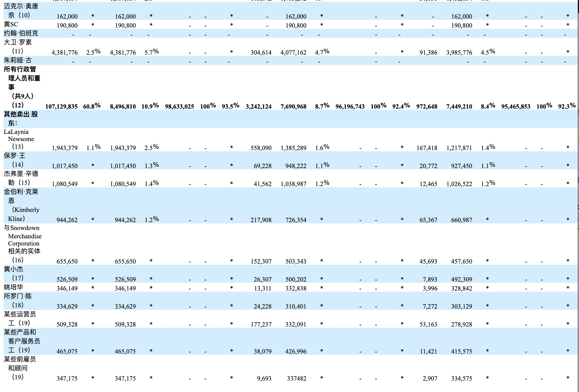579x392 pixels.
Task: Select the value 26,307
Action: (262, 279)
